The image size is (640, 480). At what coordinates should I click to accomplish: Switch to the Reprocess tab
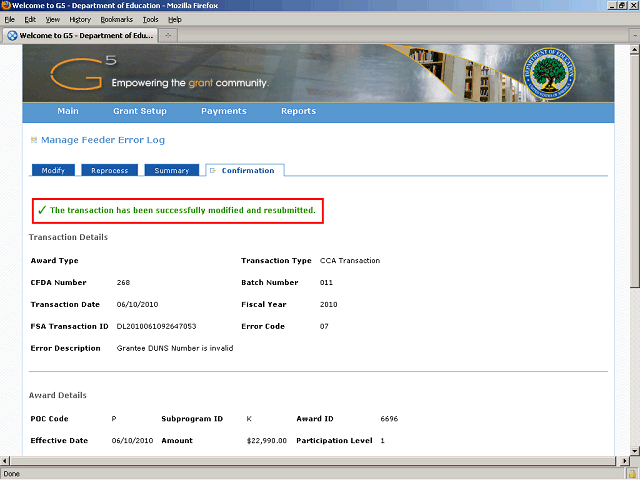click(109, 170)
